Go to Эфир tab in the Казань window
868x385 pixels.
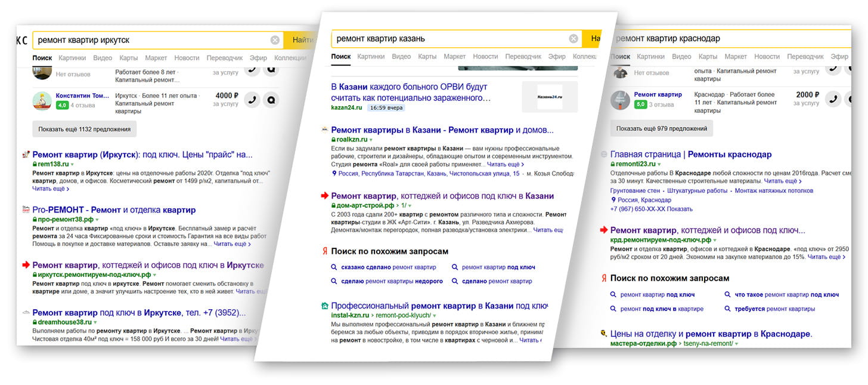click(x=557, y=56)
